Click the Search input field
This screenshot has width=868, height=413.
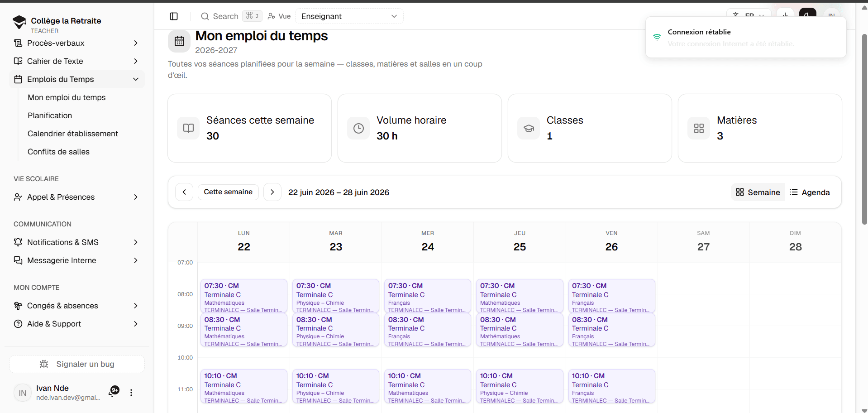click(x=231, y=16)
